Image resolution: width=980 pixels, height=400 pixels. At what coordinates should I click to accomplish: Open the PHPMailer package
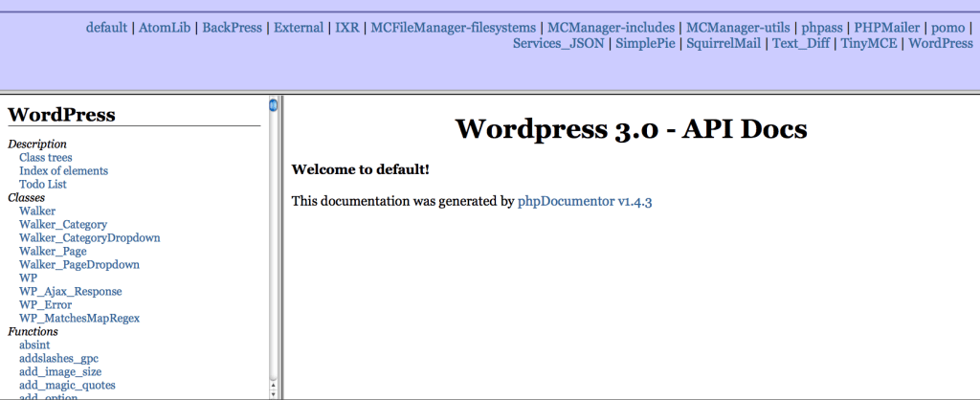click(887, 28)
